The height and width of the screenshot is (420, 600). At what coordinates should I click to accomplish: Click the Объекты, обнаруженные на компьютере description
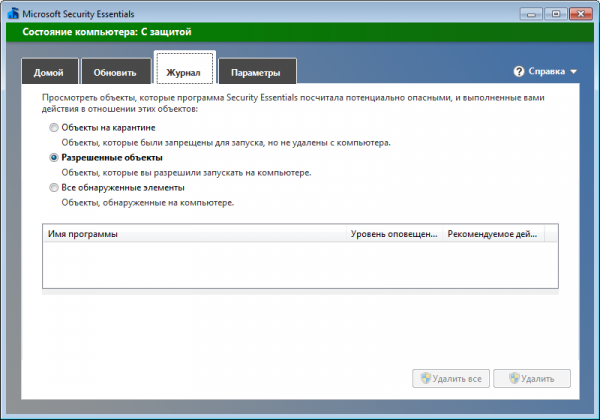point(148,202)
